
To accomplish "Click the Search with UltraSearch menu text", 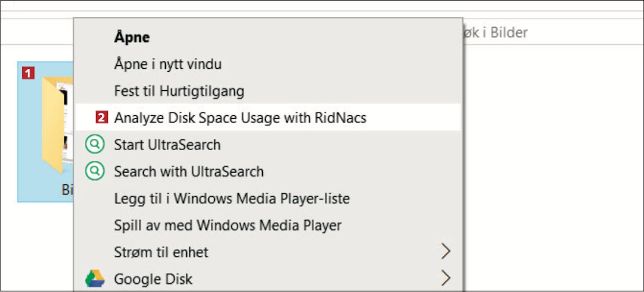I will pos(188,171).
